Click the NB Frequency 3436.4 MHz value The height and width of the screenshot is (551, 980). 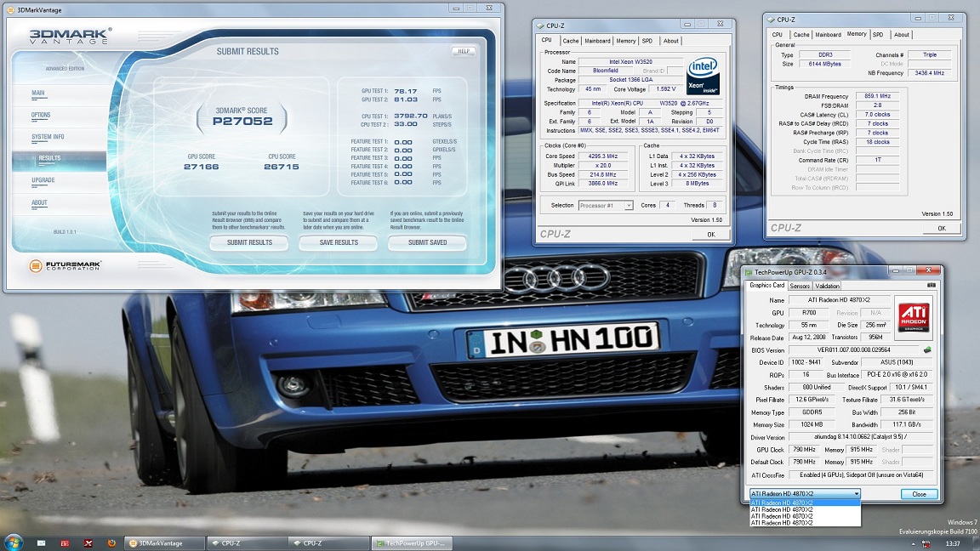[x=929, y=73]
